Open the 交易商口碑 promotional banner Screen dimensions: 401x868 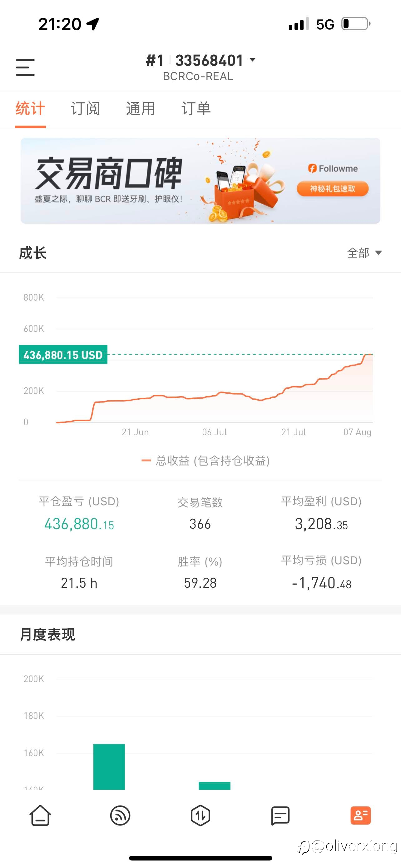click(200, 181)
